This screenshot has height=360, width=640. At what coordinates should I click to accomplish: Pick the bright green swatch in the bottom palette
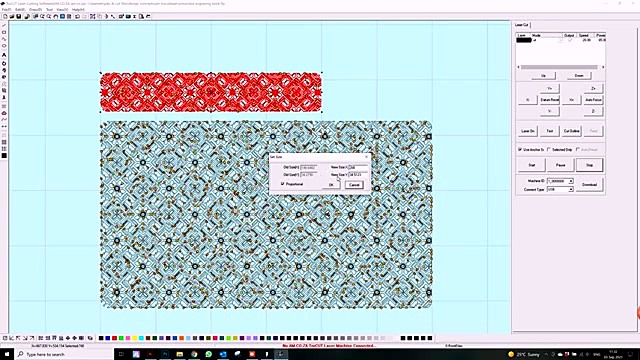point(121,338)
